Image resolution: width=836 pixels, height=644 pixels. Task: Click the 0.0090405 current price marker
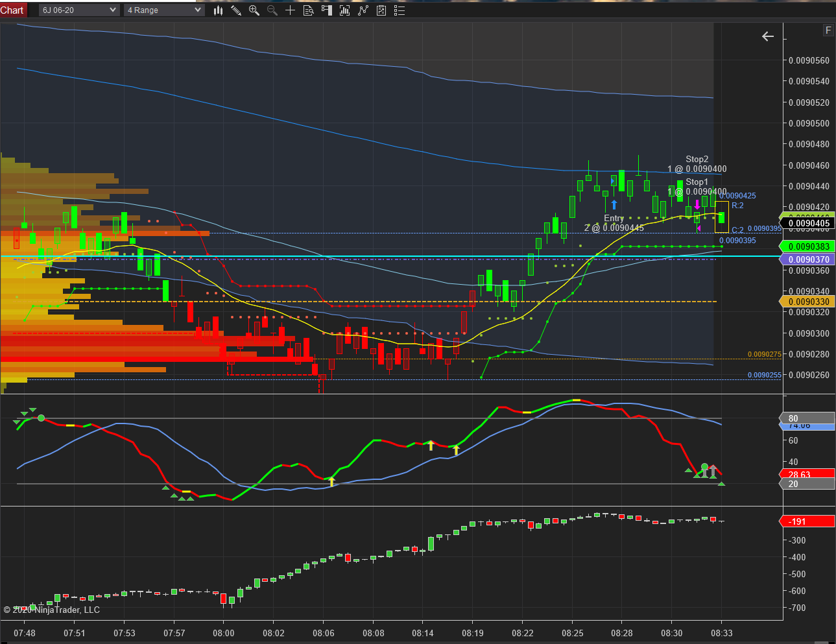tap(808, 223)
